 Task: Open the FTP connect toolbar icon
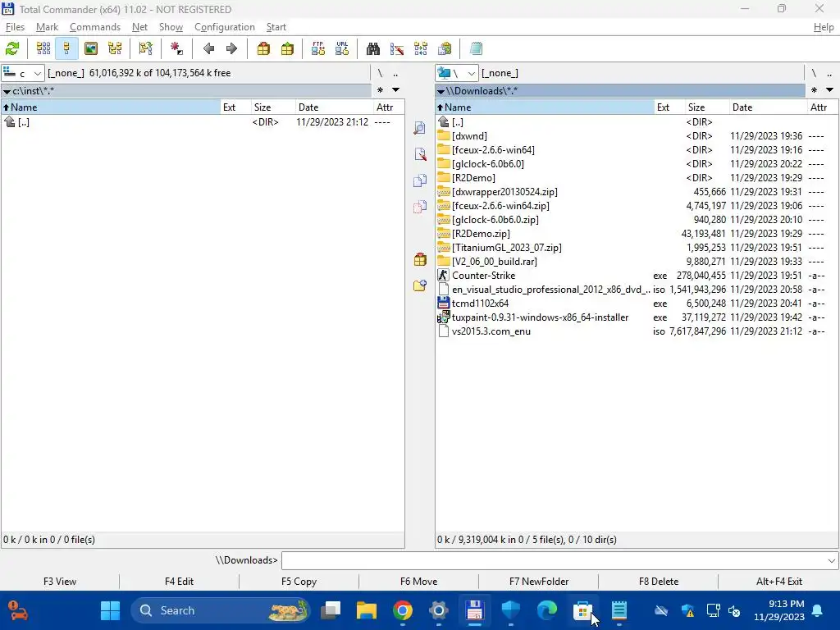click(x=318, y=48)
